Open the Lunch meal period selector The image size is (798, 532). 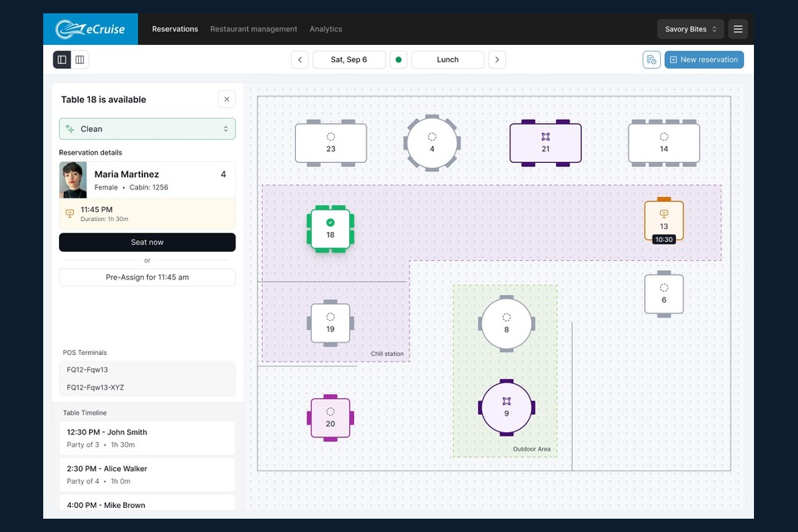click(447, 60)
